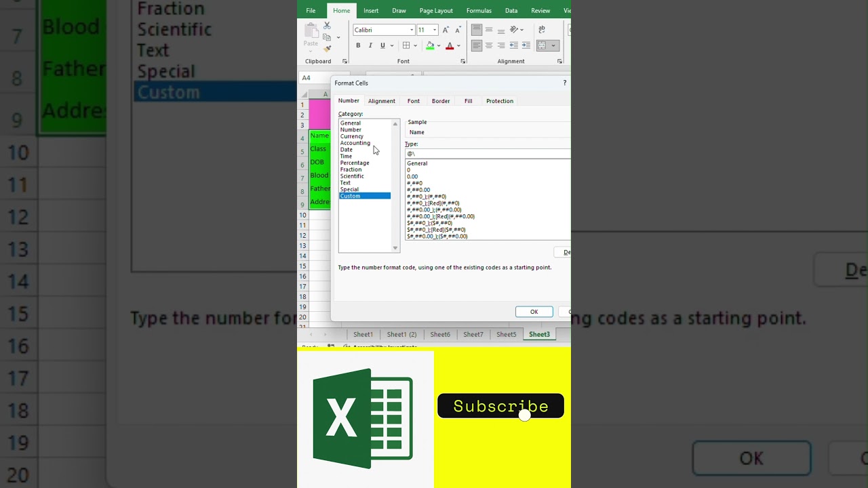
Task: Click OK in the Format Cells dialog
Action: click(x=534, y=312)
